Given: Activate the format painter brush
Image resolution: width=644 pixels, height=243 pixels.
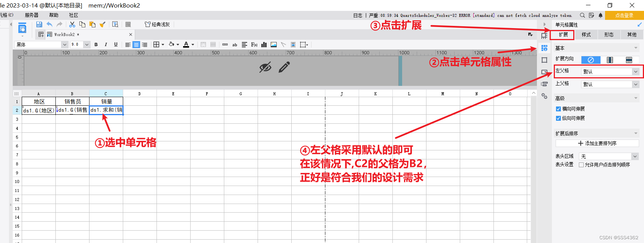Looking at the screenshot, I should (103, 24).
